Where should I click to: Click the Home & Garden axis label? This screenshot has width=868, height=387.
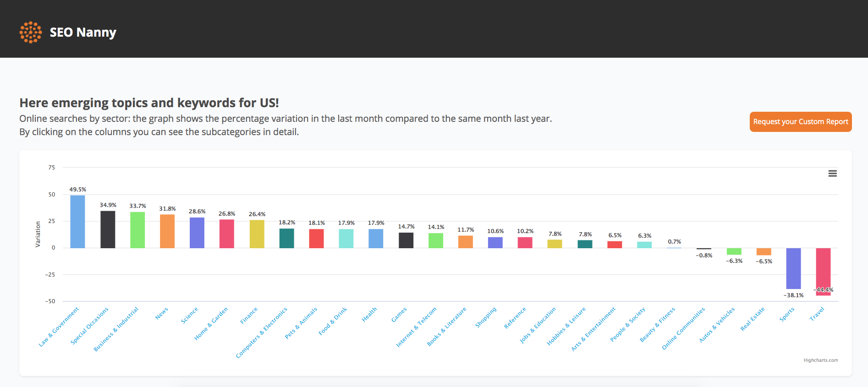coord(211,323)
